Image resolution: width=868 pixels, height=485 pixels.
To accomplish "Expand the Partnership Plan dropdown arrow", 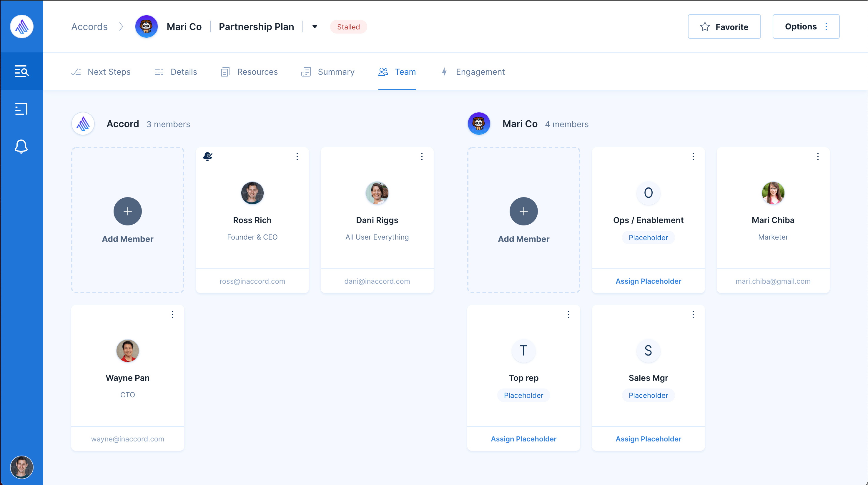I will (315, 26).
